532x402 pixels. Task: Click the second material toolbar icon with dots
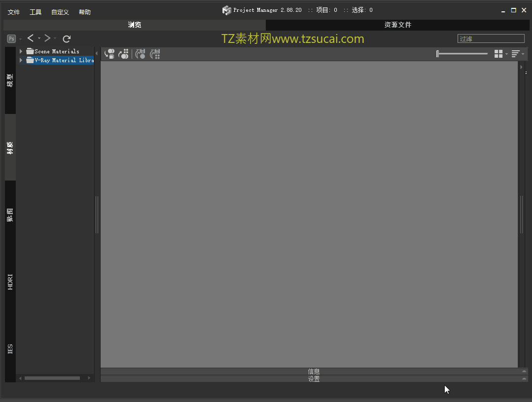123,54
